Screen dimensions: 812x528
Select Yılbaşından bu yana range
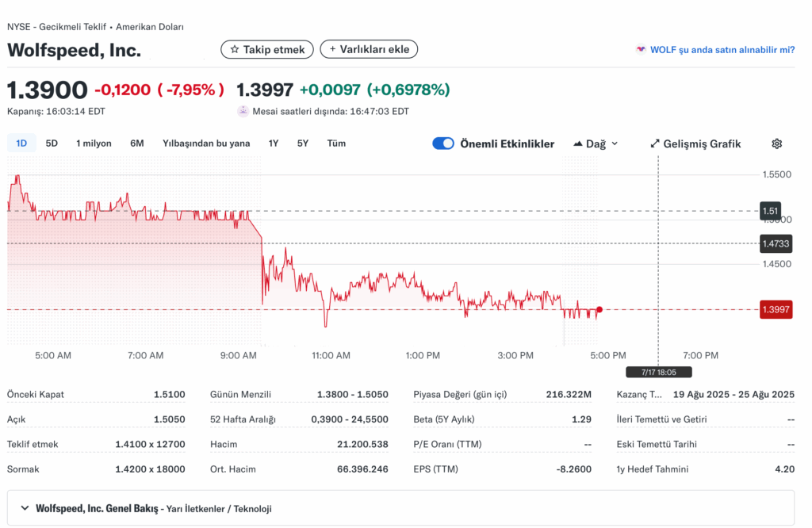206,143
